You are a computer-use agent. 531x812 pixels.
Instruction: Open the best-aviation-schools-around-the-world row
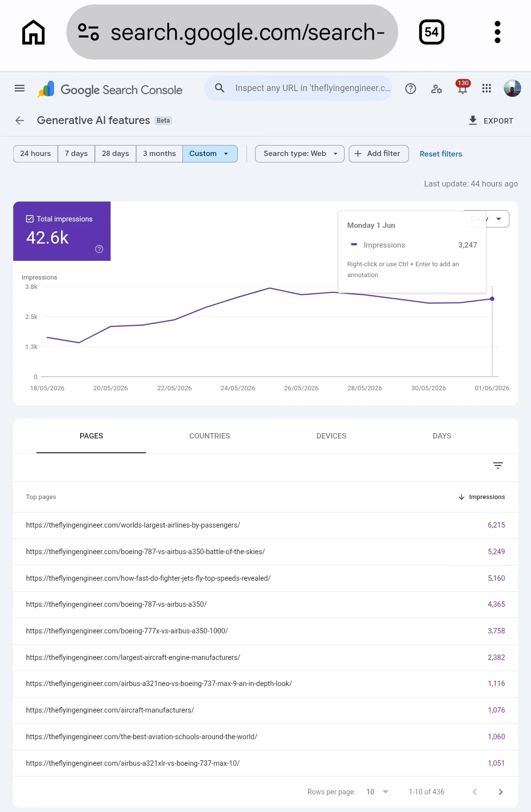pyautogui.click(x=265, y=737)
